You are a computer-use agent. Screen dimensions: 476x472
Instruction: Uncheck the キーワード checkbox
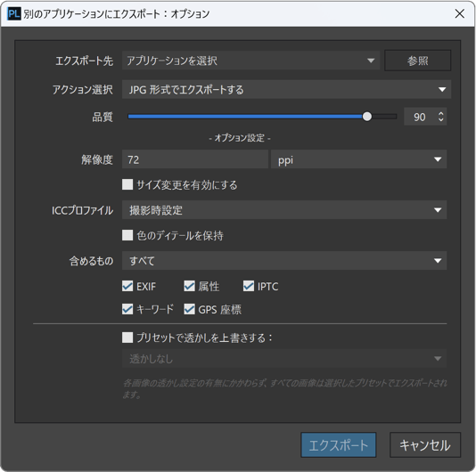click(x=127, y=309)
